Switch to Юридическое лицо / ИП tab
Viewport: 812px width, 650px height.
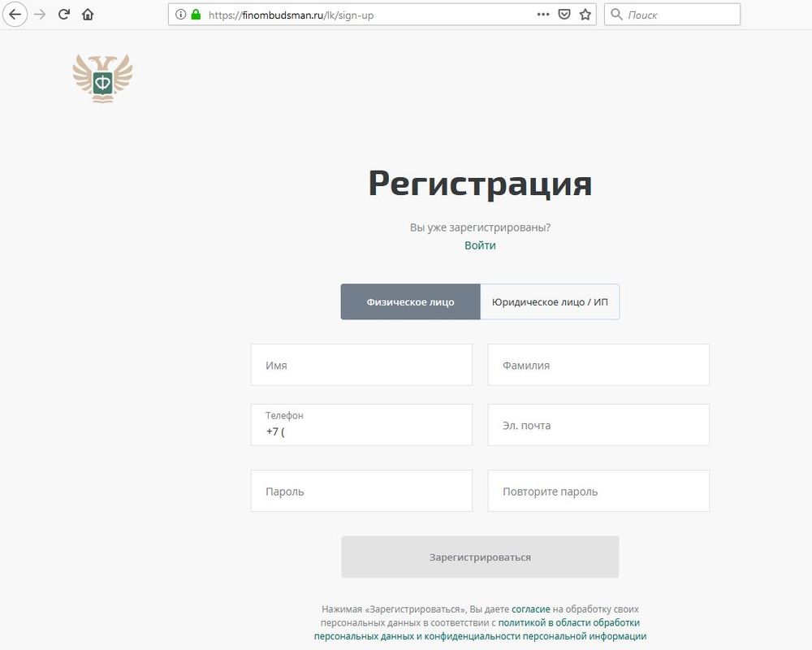click(x=550, y=302)
